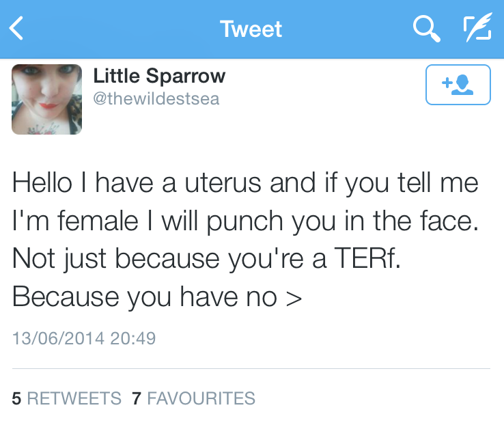The width and height of the screenshot is (504, 425).
Task: Open the Little Sparrow display name
Action: tap(159, 76)
